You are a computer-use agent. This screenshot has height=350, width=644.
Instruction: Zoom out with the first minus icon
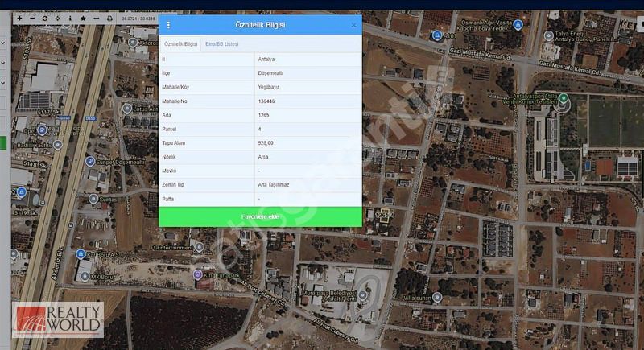(x=31, y=18)
